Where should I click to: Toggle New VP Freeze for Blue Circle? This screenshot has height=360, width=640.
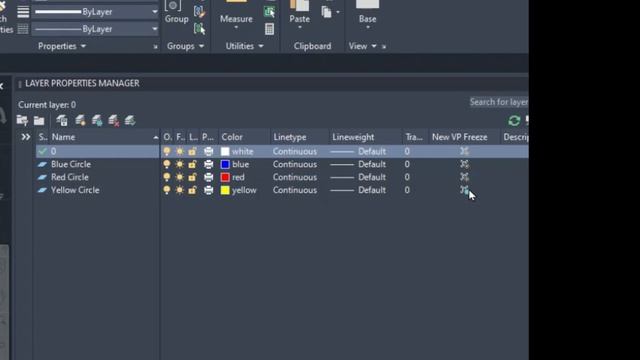coord(464,164)
